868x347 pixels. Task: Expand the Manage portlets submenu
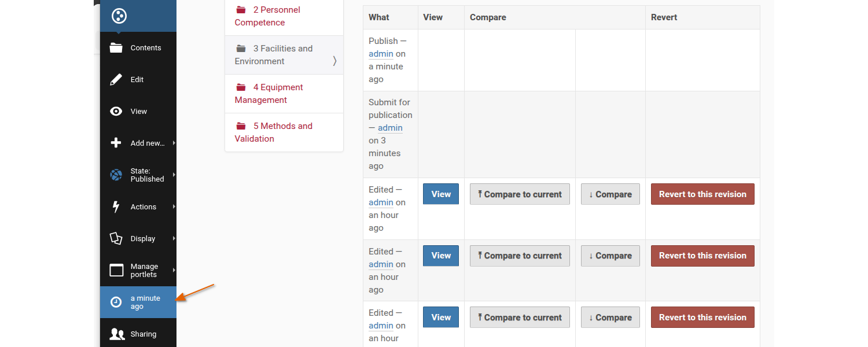(144, 271)
